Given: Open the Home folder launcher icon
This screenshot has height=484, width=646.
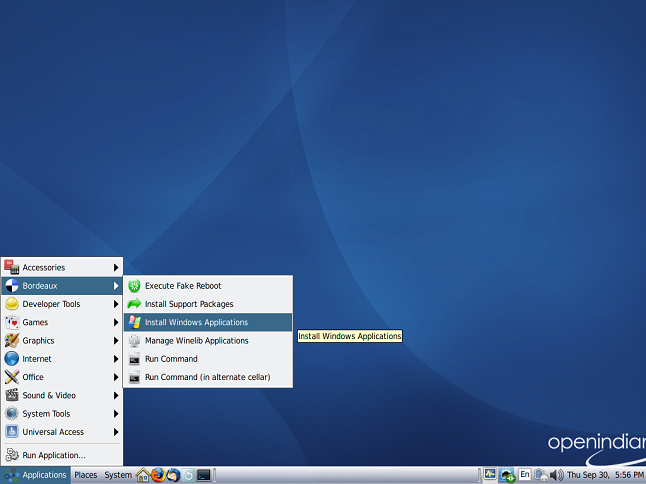Looking at the screenshot, I should pos(143,475).
